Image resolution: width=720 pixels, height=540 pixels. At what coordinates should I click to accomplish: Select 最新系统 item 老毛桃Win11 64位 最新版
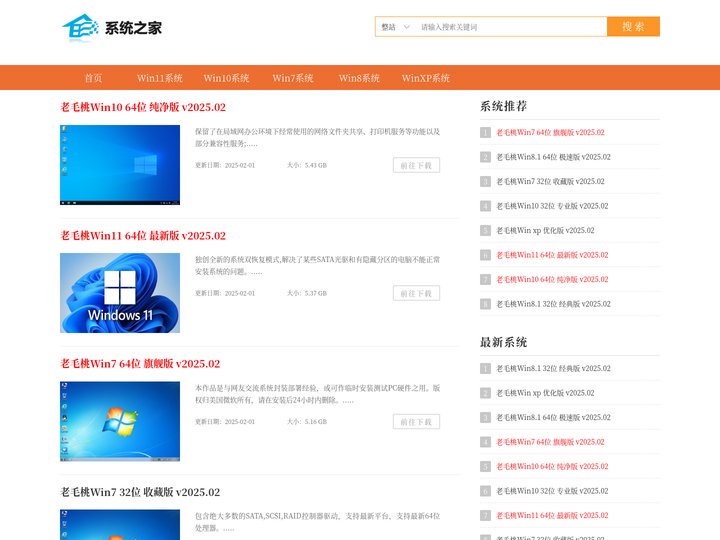pos(552,515)
